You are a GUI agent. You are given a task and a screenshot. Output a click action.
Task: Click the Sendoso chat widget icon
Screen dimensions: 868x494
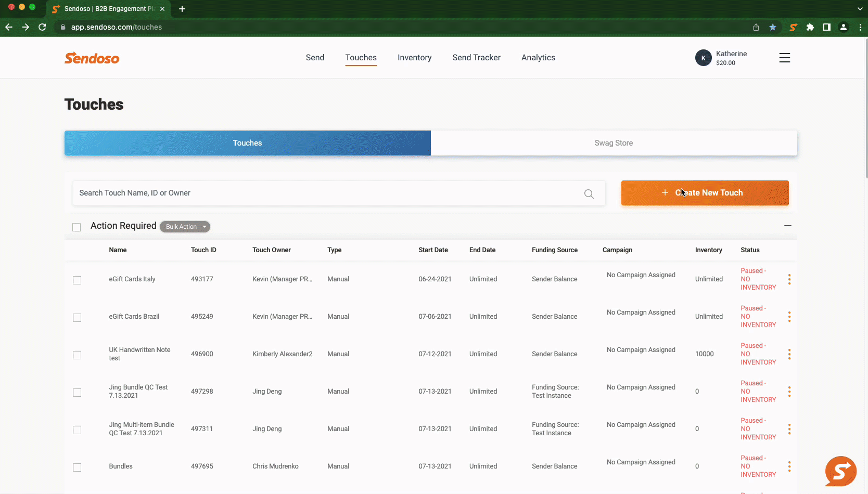[840, 471]
